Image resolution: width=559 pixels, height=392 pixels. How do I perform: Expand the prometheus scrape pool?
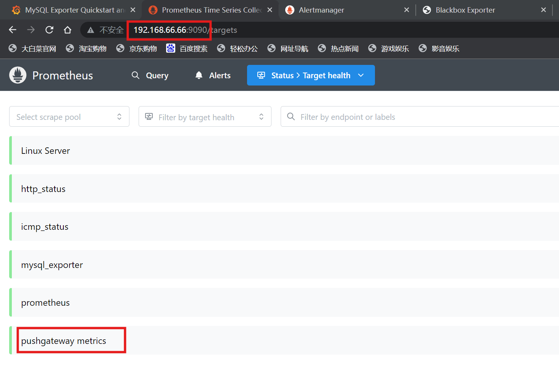point(284,302)
